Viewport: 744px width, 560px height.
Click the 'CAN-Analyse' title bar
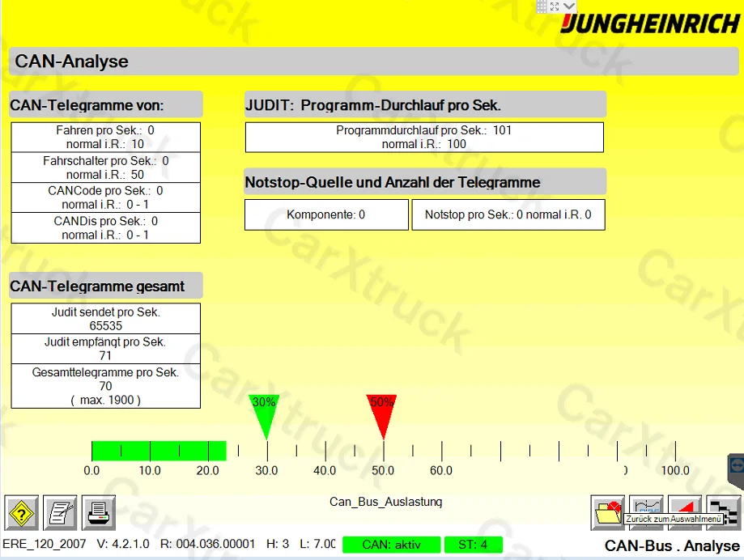[374, 62]
